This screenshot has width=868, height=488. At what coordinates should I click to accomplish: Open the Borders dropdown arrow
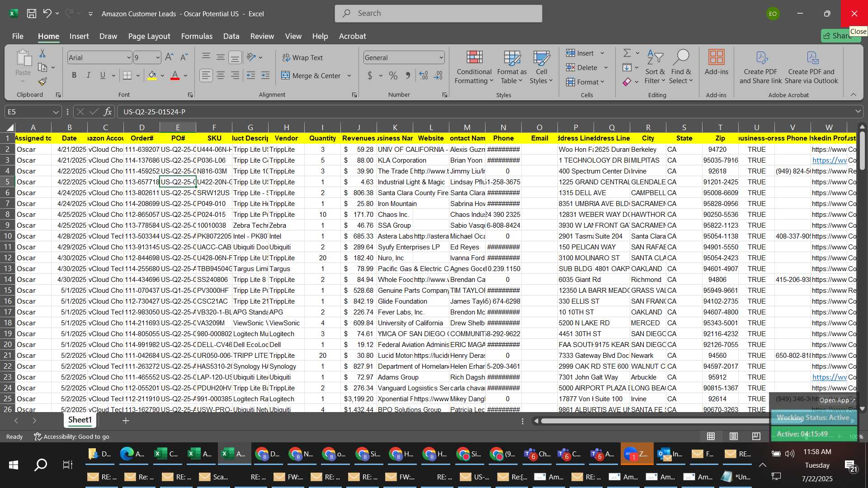point(138,75)
